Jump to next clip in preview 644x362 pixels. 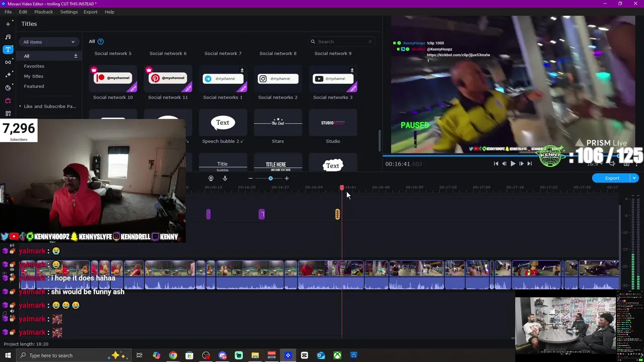point(529,163)
